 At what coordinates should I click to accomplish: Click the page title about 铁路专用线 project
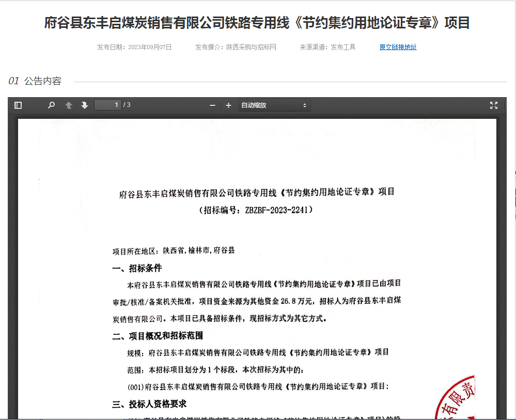click(257, 23)
